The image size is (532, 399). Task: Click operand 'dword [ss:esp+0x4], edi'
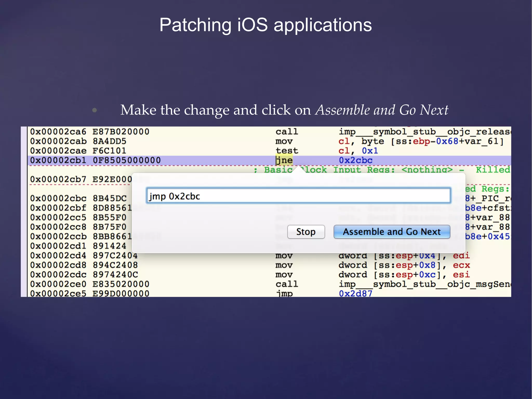404,256
